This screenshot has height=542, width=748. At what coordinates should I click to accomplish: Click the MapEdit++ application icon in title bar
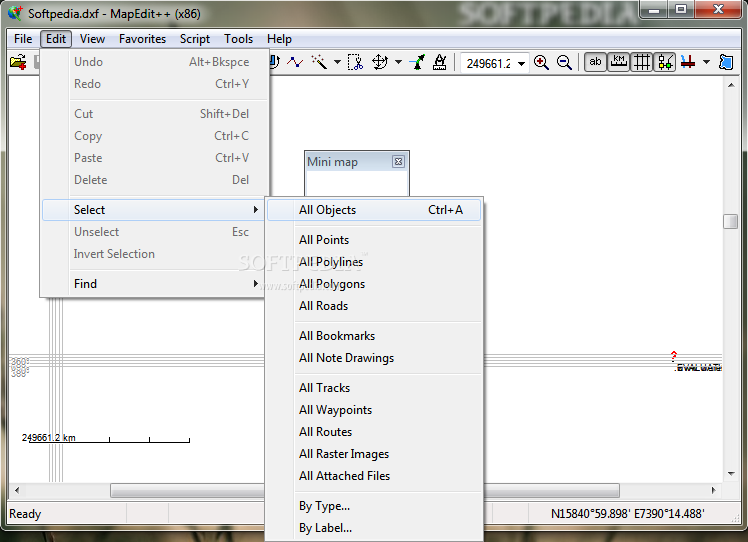[15, 13]
